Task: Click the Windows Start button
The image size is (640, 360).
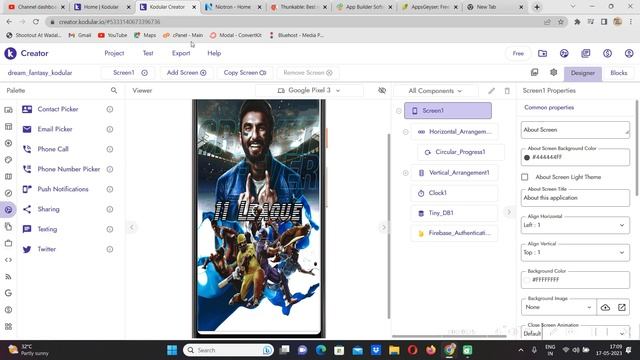Action: (x=172, y=350)
